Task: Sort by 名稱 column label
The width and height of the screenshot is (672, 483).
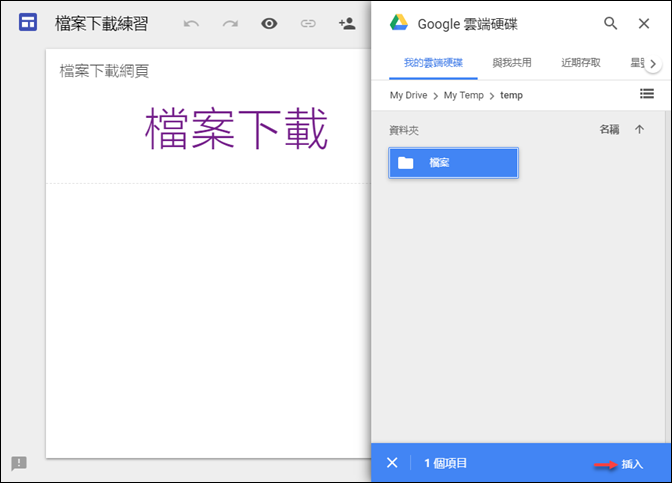Action: (609, 129)
